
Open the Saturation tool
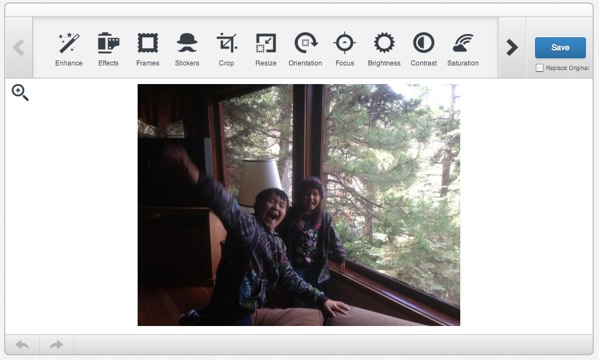coord(463,49)
